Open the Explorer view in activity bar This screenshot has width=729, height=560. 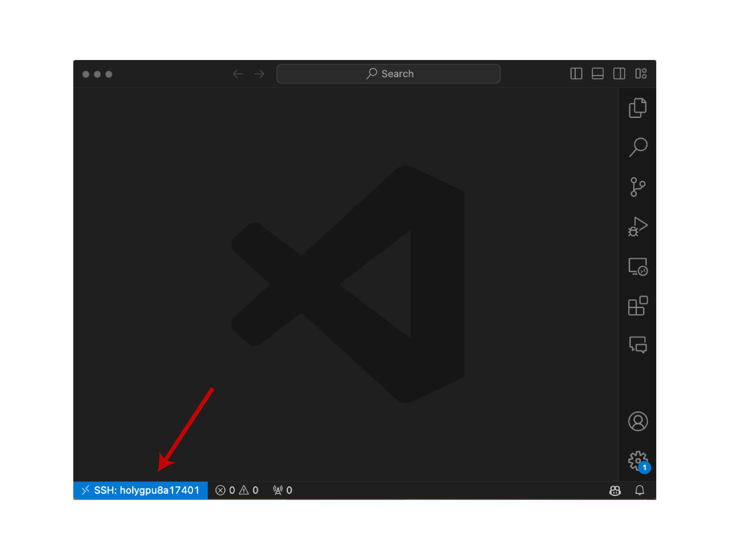pos(637,108)
